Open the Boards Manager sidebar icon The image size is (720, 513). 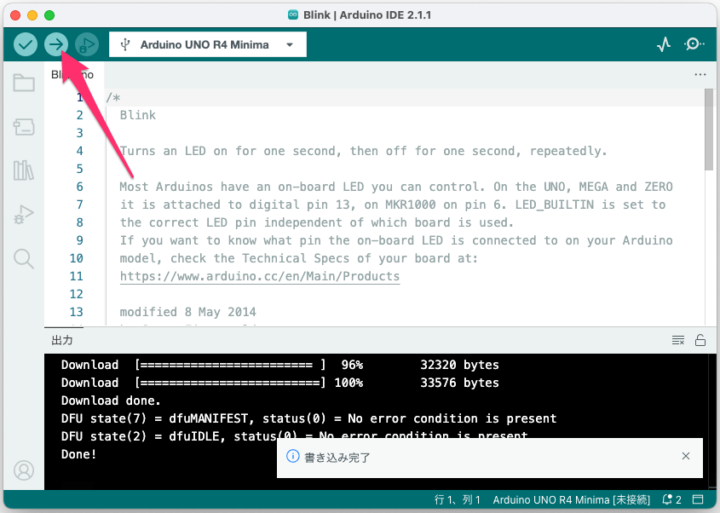coord(23,126)
